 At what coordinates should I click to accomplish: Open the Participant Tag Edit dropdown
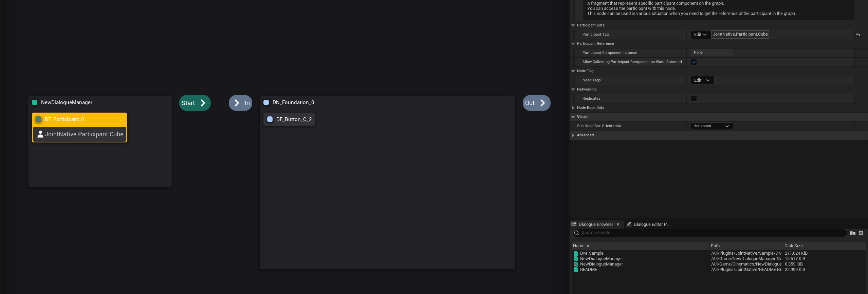[700, 35]
